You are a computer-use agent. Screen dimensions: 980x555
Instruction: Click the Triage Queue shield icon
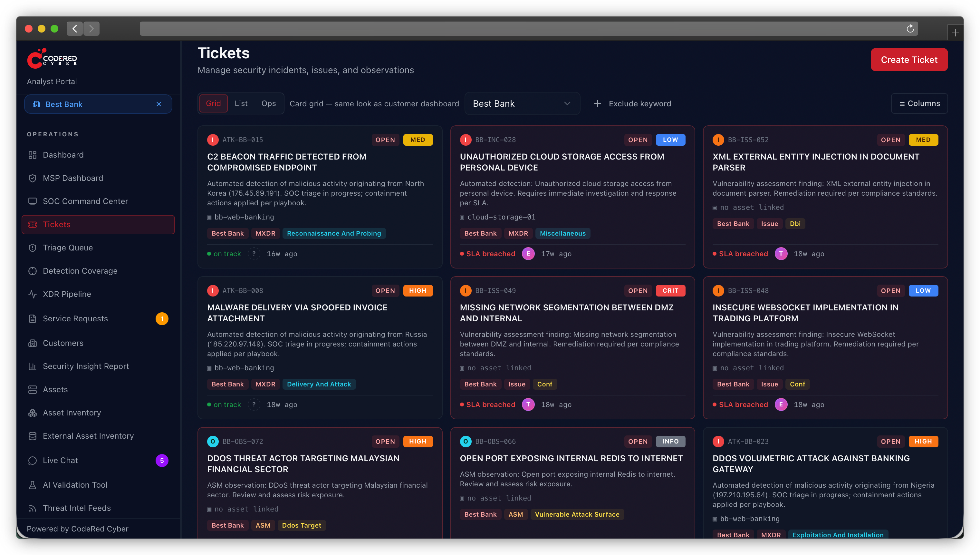[33, 248]
